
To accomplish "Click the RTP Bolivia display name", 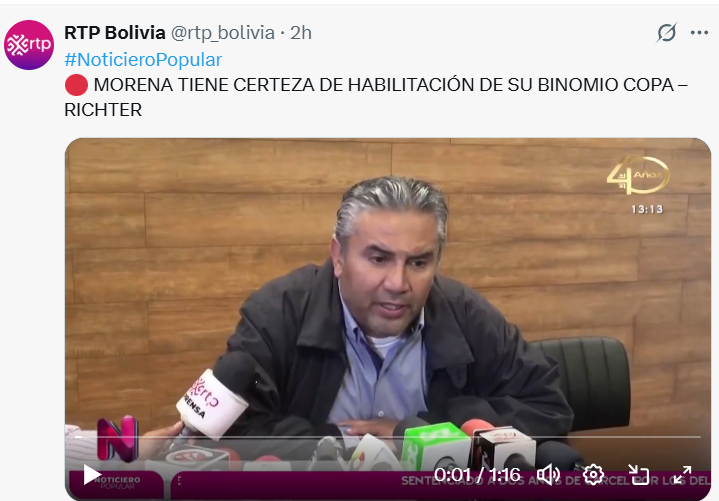I will [x=115, y=33].
